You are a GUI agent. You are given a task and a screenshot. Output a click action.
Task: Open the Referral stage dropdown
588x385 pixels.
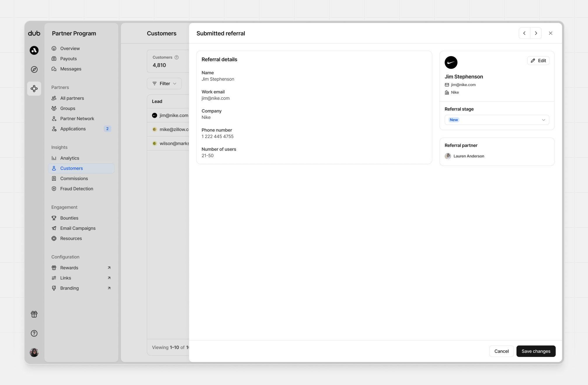[497, 120]
